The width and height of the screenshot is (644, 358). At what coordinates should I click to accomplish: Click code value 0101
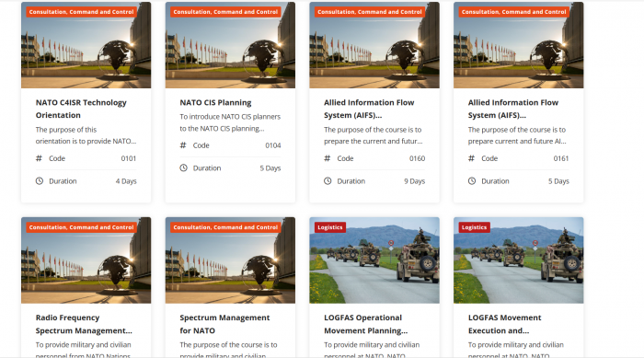[x=129, y=158]
